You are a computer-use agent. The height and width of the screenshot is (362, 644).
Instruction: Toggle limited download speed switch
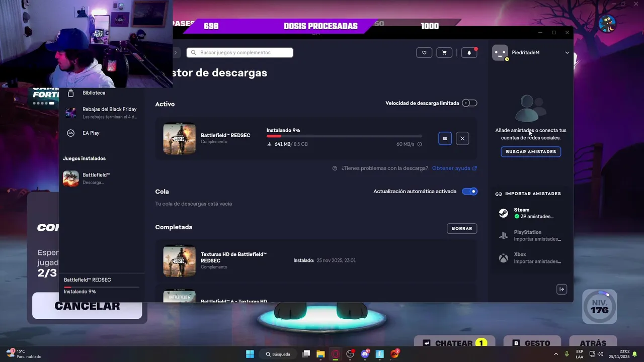(469, 103)
